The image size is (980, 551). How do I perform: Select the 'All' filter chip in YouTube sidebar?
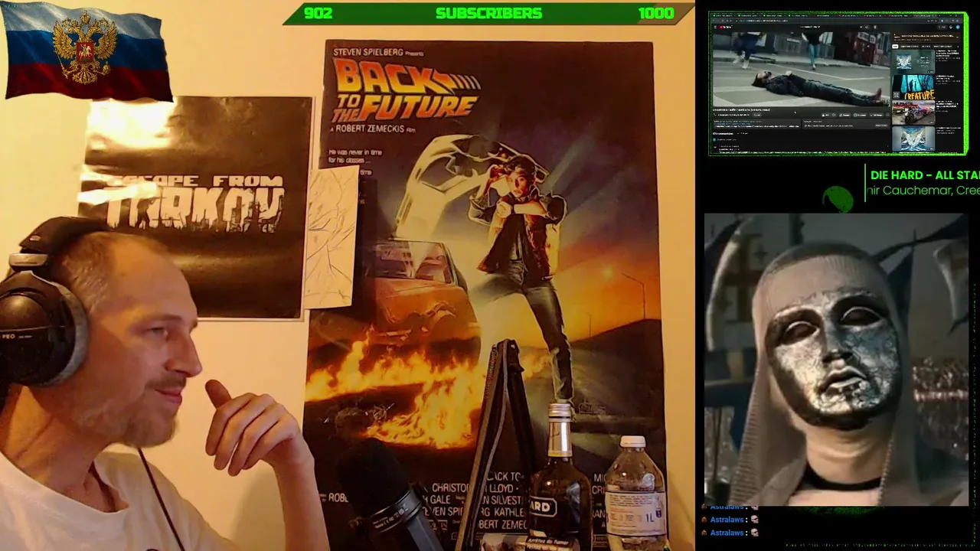tap(897, 47)
